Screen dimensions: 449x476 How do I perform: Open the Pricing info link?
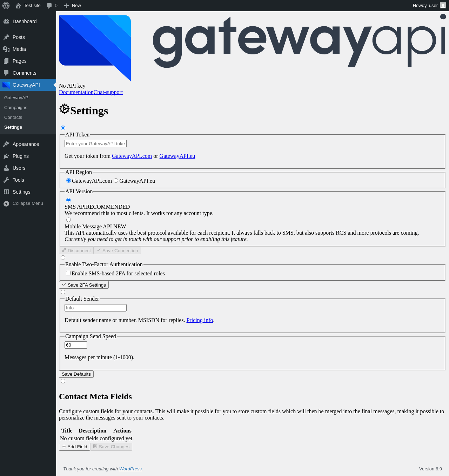[x=200, y=320]
